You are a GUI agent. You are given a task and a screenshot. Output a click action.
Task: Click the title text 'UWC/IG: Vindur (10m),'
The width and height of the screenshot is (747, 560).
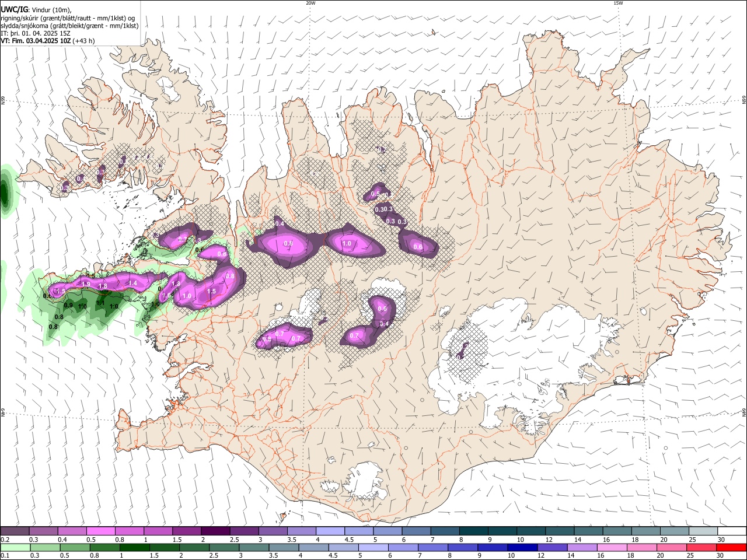(x=36, y=10)
